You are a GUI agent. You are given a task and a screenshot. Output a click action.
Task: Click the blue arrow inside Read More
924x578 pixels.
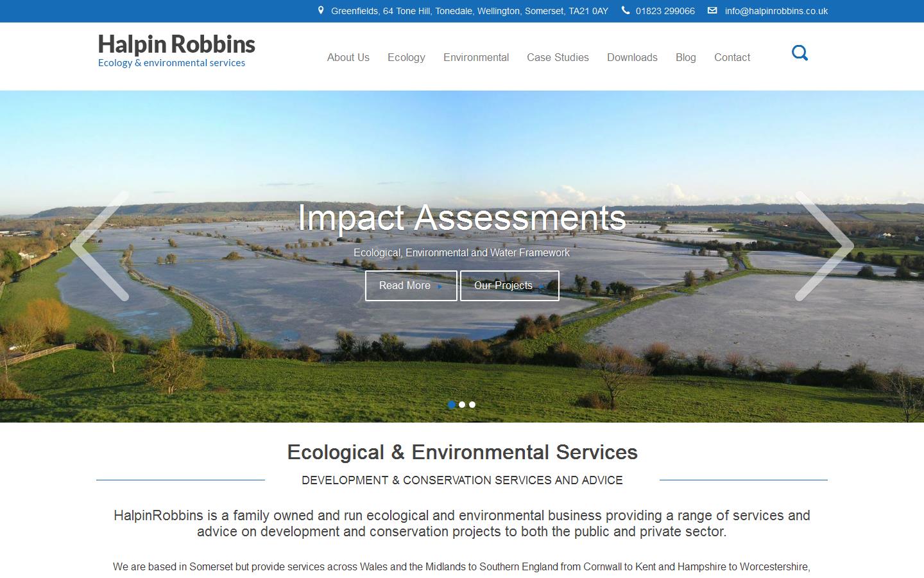click(x=439, y=287)
